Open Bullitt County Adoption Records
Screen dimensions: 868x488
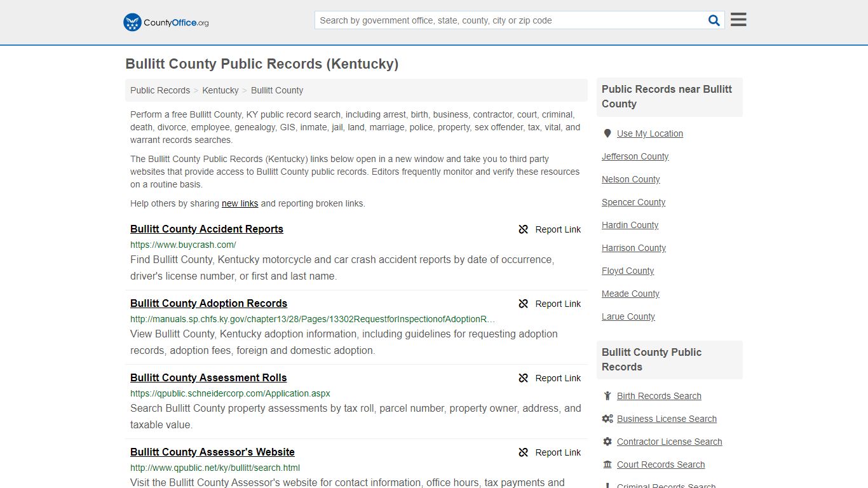click(x=208, y=304)
